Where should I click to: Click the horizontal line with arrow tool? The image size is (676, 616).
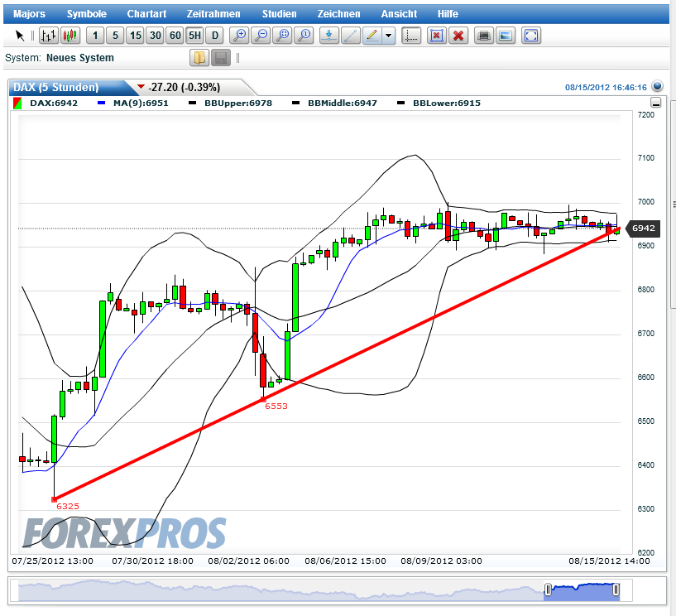pos(329,36)
